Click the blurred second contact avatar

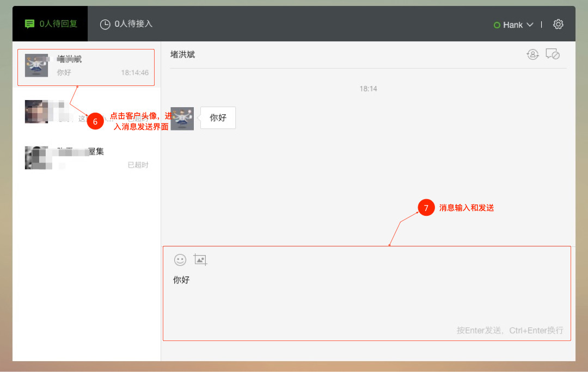[36, 111]
